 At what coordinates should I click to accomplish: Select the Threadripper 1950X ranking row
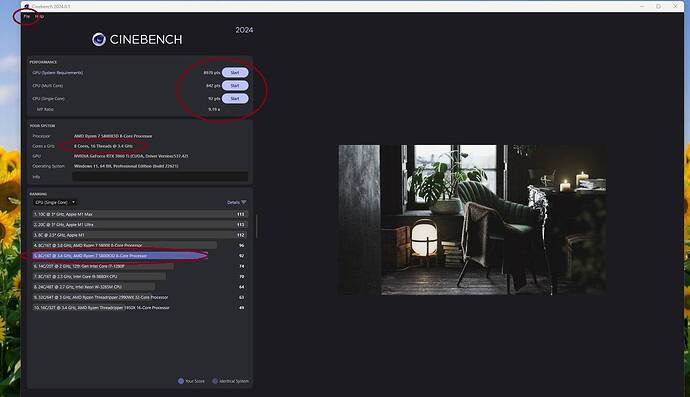139,308
